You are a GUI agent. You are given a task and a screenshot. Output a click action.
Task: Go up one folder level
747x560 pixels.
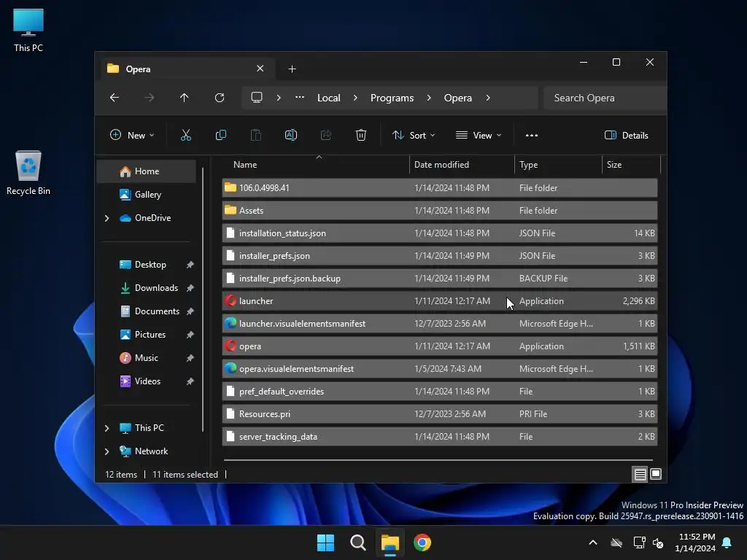point(185,98)
